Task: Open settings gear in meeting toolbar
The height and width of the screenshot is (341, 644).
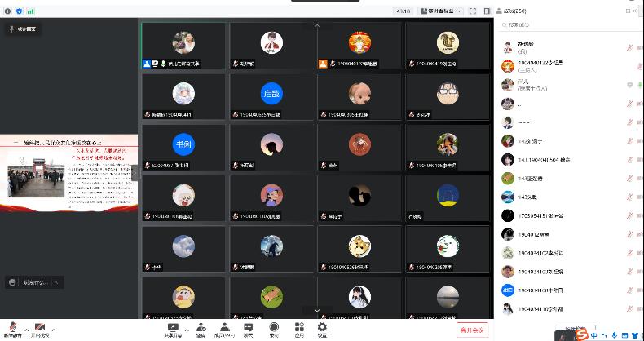Action: point(322,330)
